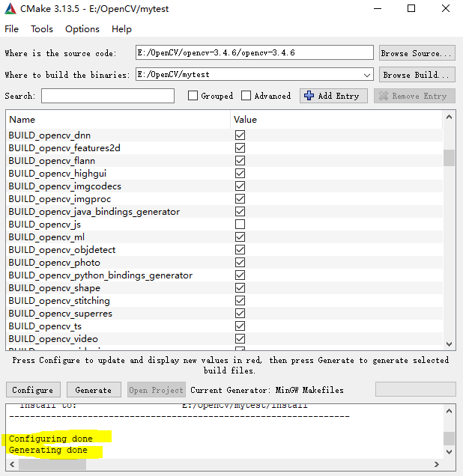
Task: Uncheck BUILD_opencv_ts option
Action: click(240, 326)
